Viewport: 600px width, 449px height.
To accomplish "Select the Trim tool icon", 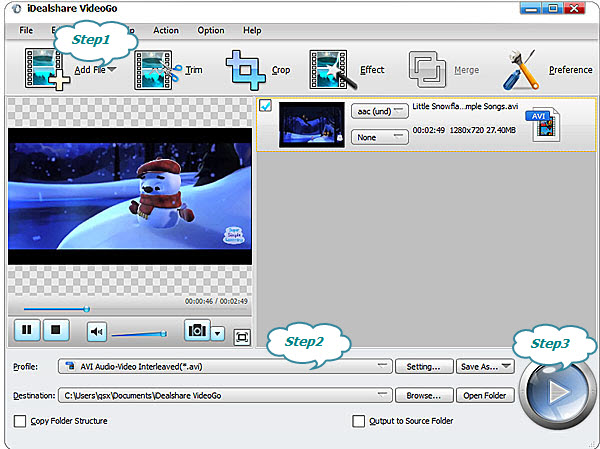I will click(158, 70).
